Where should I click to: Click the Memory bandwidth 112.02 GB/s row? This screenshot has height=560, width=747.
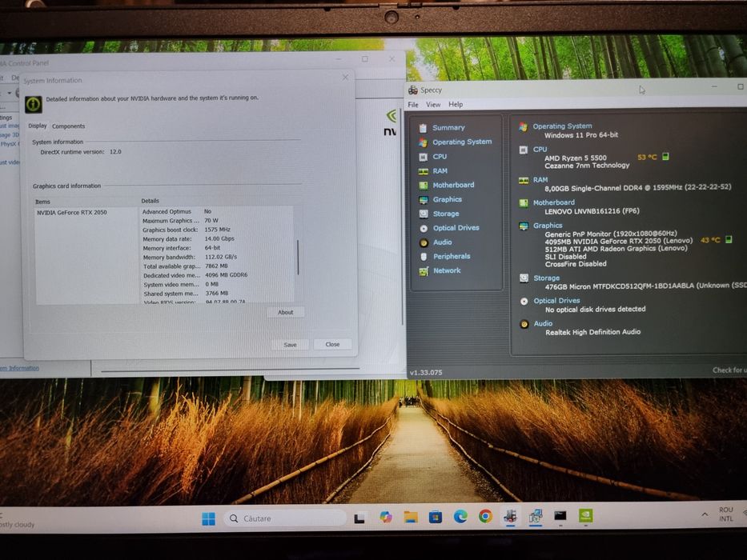pyautogui.click(x=217, y=257)
